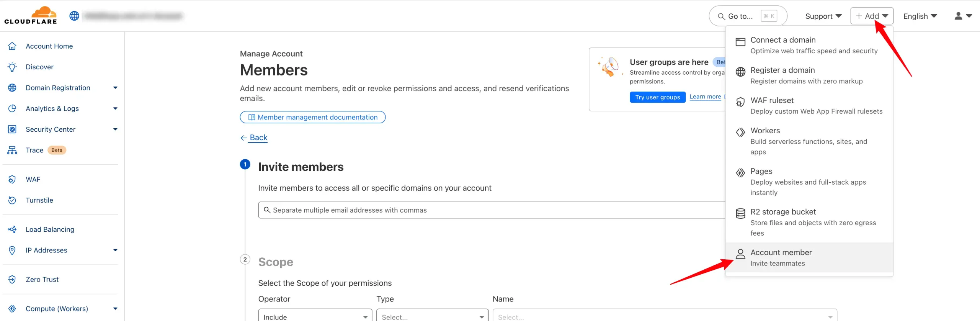
Task: Open the user profile icon menu
Action: [963, 16]
